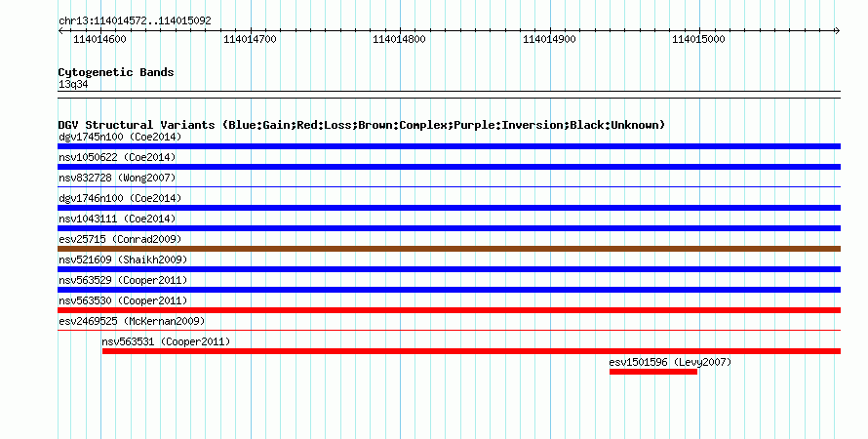Image resolution: width=868 pixels, height=439 pixels.
Task: Click the 114014600 ruler position
Action: point(99,39)
